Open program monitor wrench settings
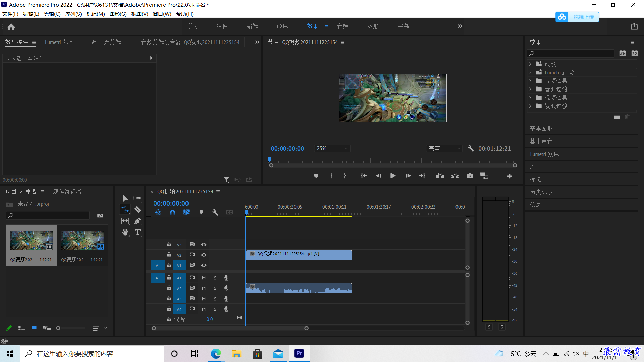644x362 pixels. pyautogui.click(x=471, y=148)
